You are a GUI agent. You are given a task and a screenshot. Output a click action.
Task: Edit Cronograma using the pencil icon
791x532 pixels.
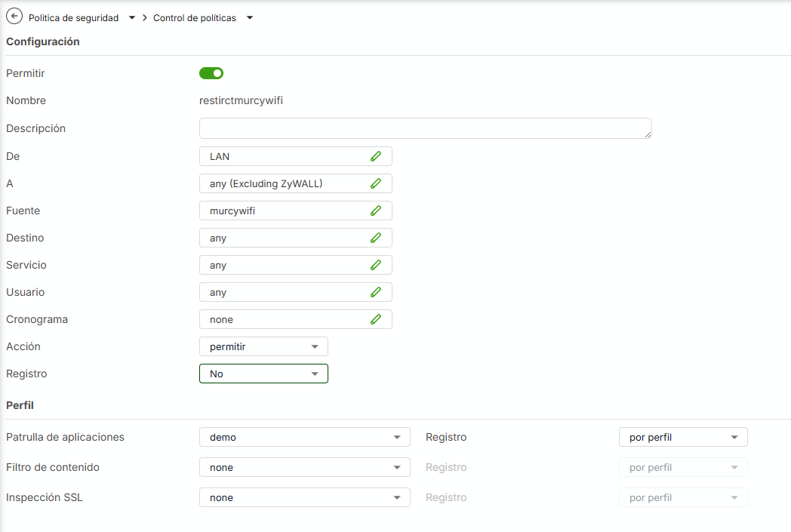(x=376, y=319)
